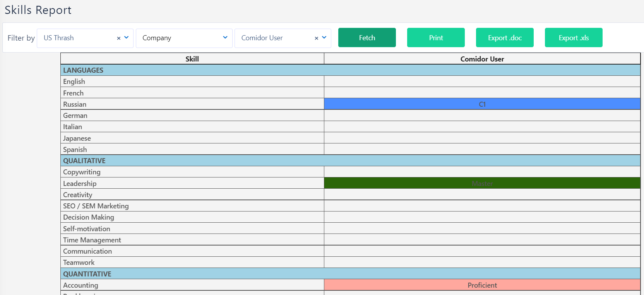Export report as .xls

pyautogui.click(x=574, y=38)
